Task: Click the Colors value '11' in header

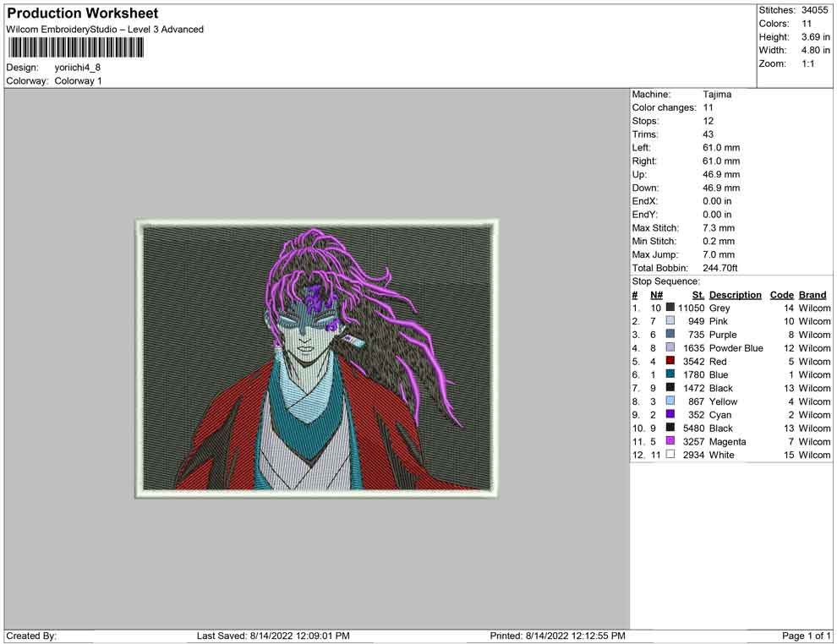Action: point(807,24)
